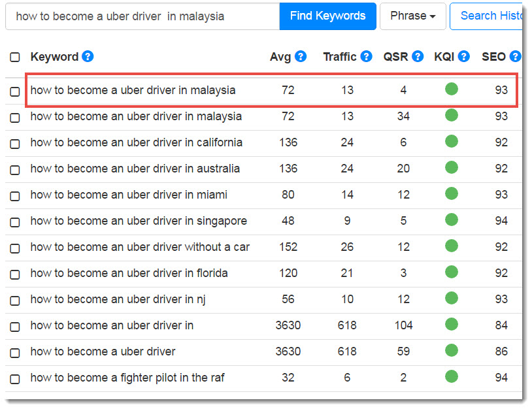This screenshot has width=532, height=409.
Task: Click SEO value 86
Action: pyautogui.click(x=501, y=352)
